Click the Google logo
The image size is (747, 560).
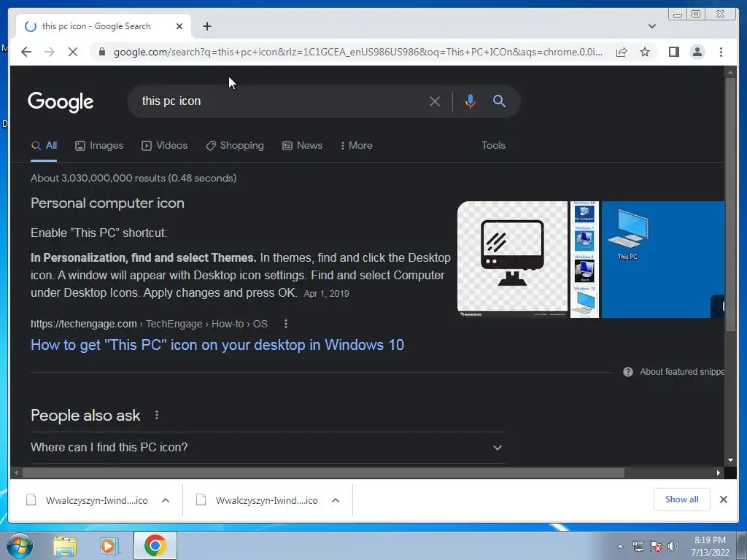click(x=61, y=101)
